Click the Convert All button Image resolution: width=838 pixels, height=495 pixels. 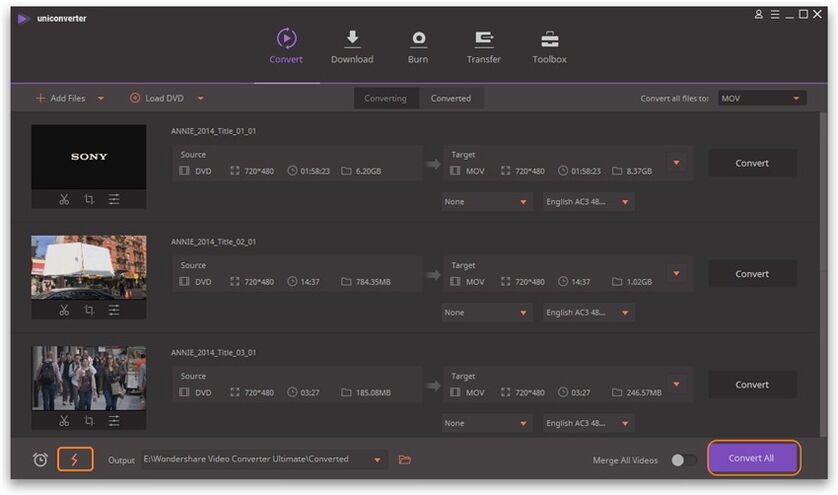(753, 458)
